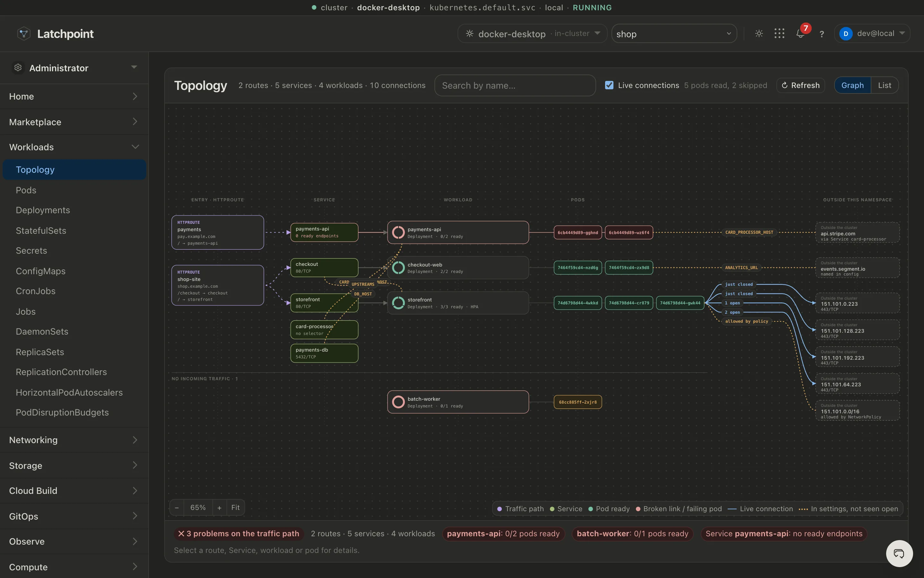Open the chat support bubble icon
The image size is (924, 578).
click(x=899, y=553)
